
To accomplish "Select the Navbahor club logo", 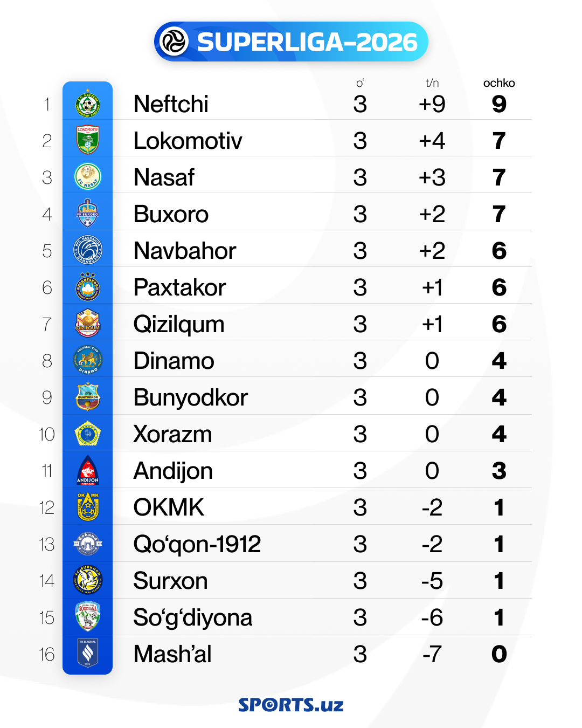I will point(87,250).
